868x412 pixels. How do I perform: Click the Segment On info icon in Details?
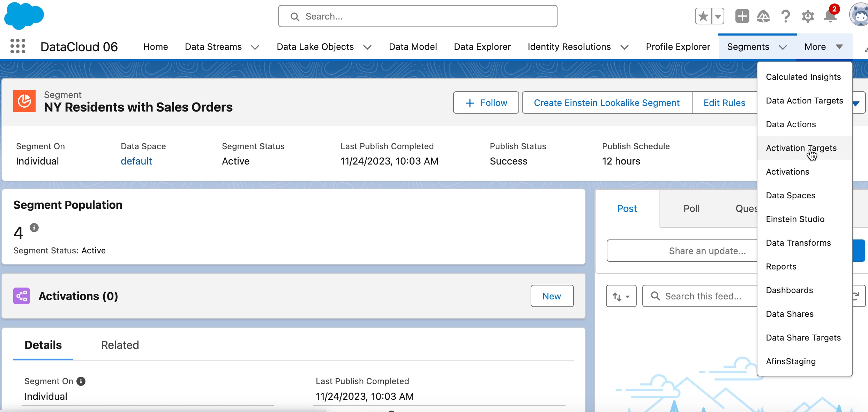point(81,381)
